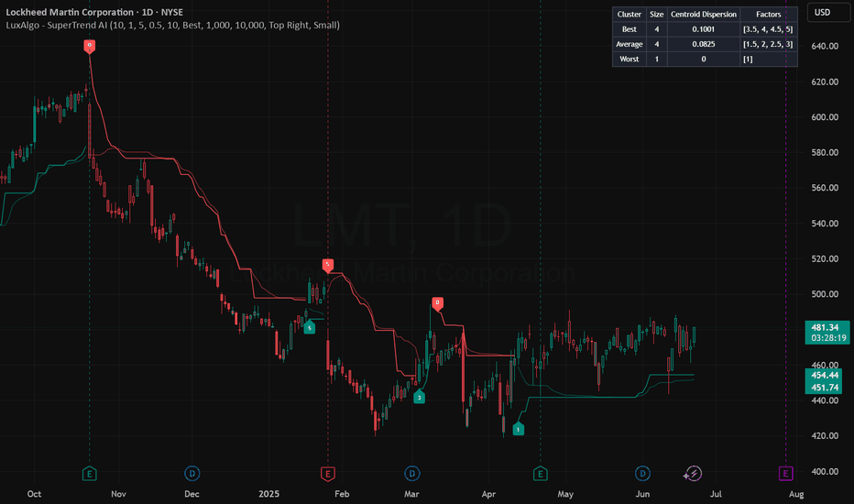The height and width of the screenshot is (504, 854).
Task: Click the Feb label on time axis
Action: point(342,494)
